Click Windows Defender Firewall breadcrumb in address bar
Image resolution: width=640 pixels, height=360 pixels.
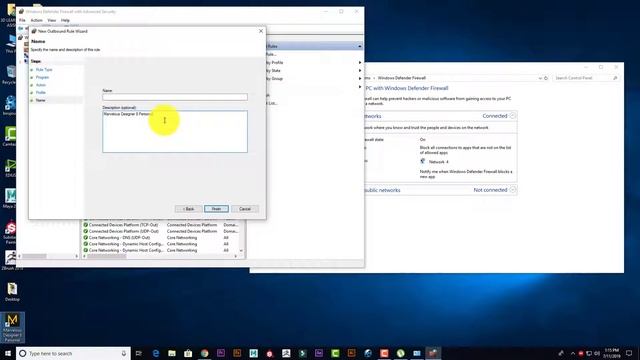point(402,78)
